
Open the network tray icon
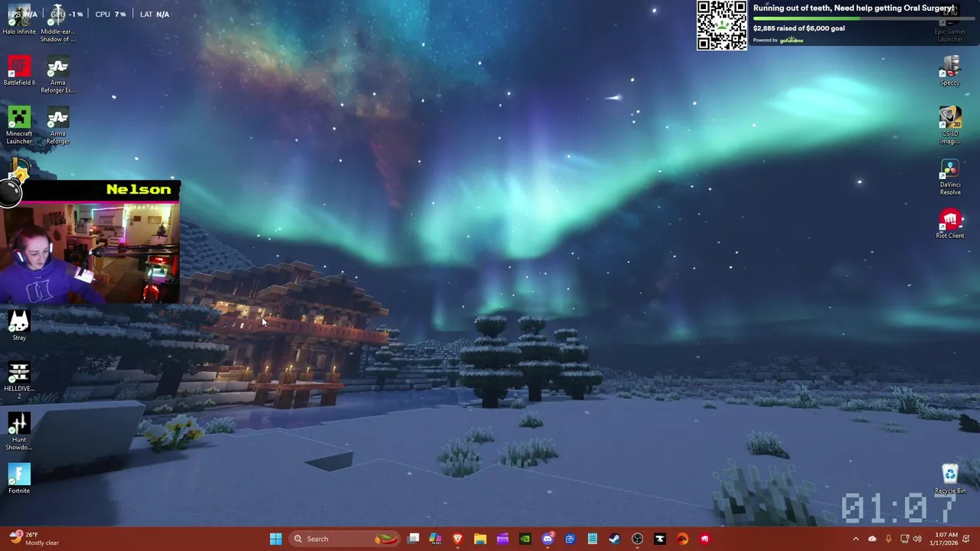[x=903, y=539]
